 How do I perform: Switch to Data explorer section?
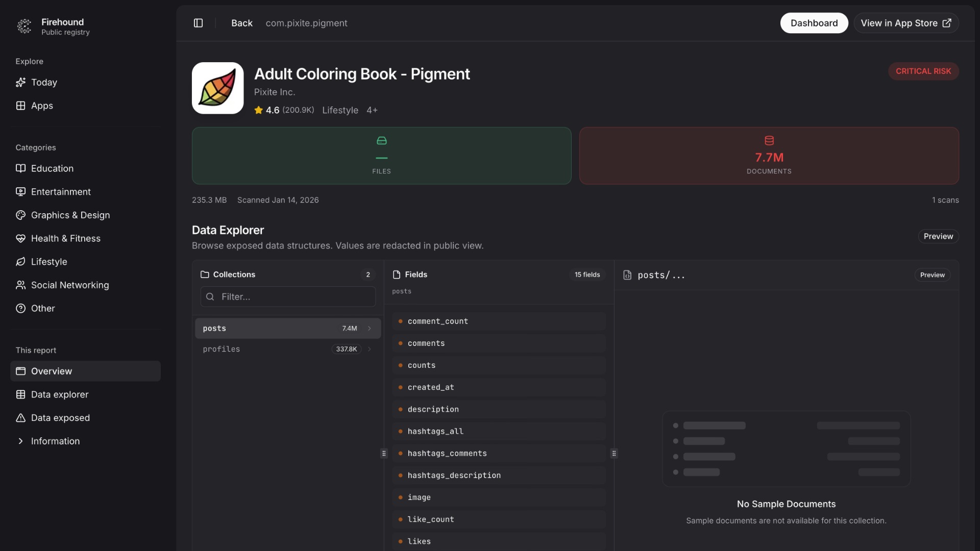point(60,394)
